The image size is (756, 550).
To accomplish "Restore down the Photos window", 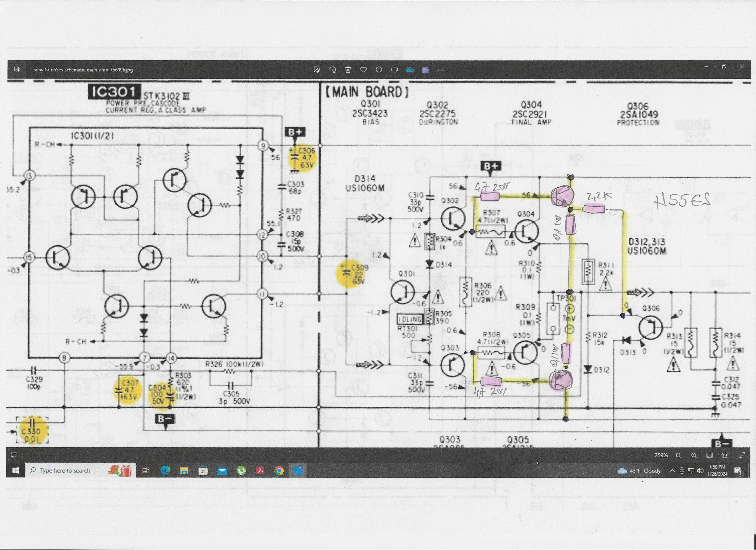I will tap(724, 66).
